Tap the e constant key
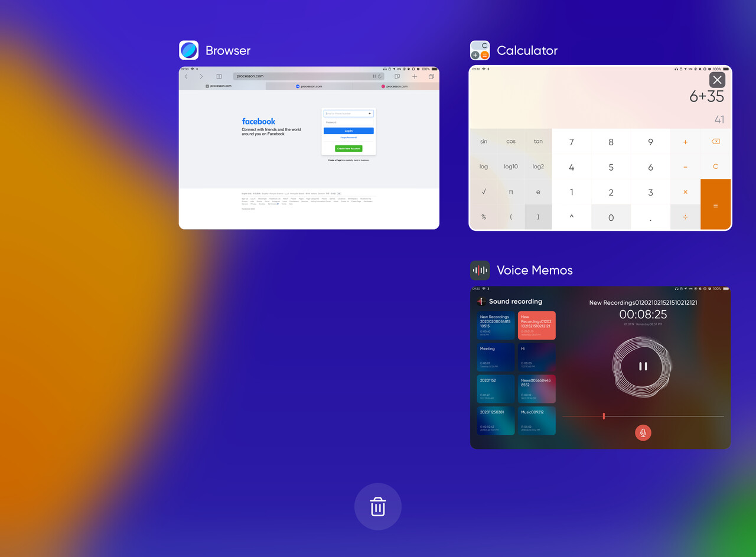This screenshot has height=557, width=756. 538,192
